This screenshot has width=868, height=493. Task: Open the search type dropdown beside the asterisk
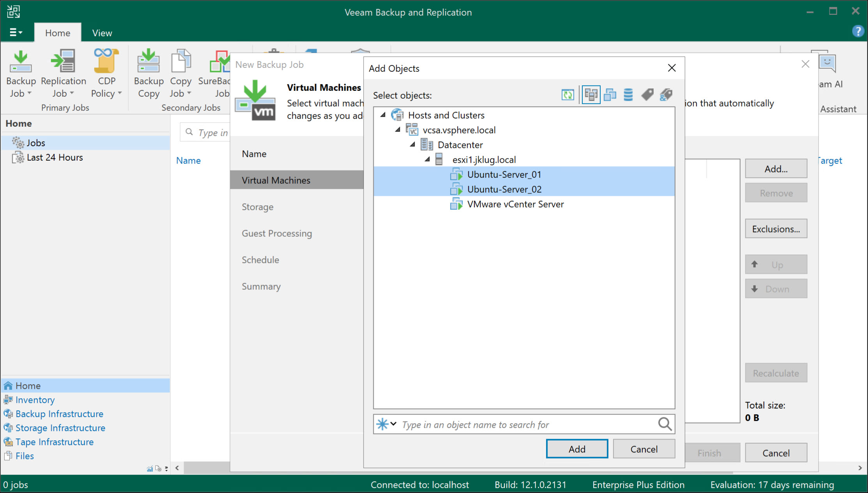coord(393,424)
